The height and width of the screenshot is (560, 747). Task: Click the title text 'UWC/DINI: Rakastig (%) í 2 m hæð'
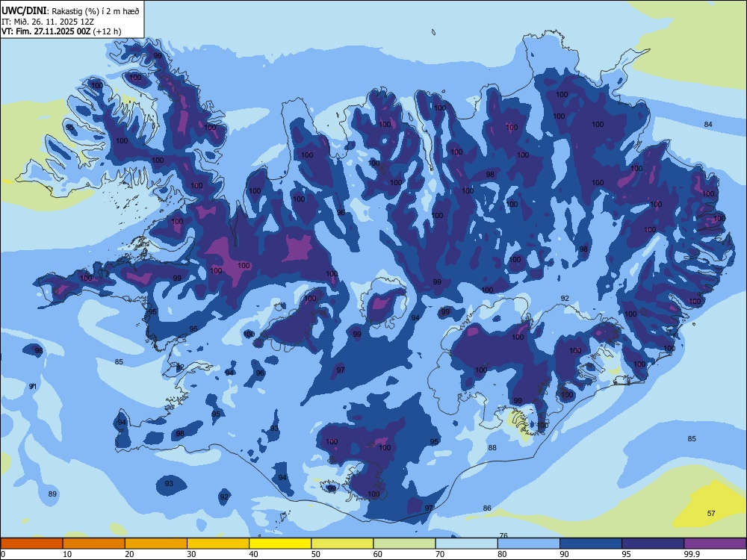click(x=70, y=11)
